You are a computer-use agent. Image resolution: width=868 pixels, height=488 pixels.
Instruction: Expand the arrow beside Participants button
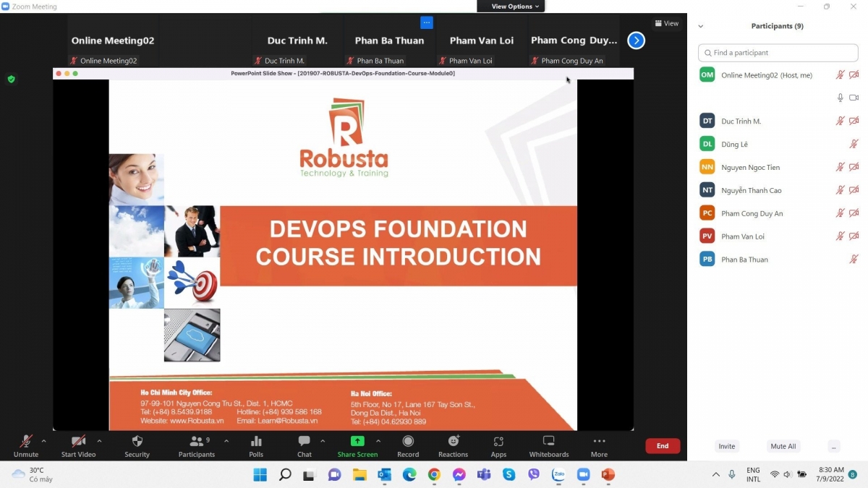(x=226, y=441)
